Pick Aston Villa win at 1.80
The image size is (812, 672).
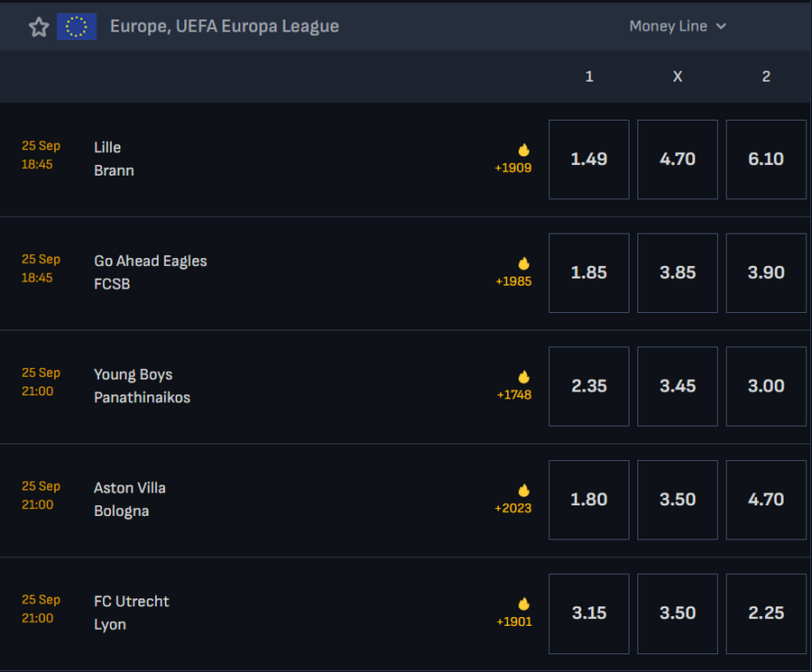pyautogui.click(x=589, y=500)
